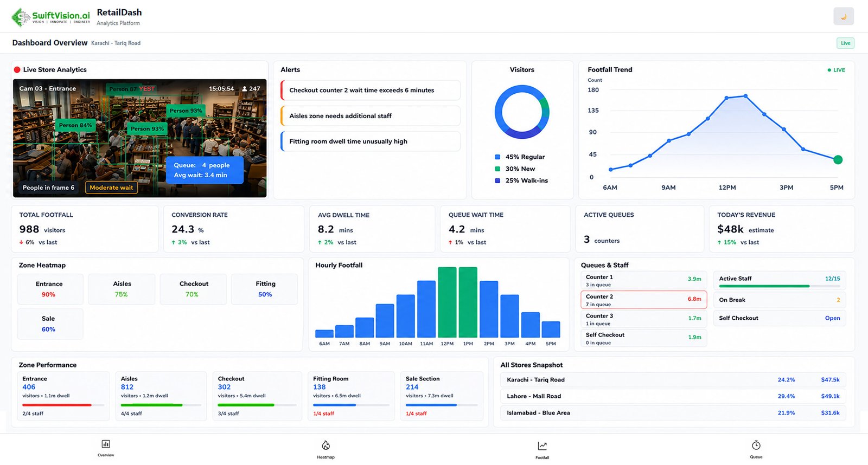Click the Conversion Rate 24.3% card
The image size is (868, 465).
[233, 229]
